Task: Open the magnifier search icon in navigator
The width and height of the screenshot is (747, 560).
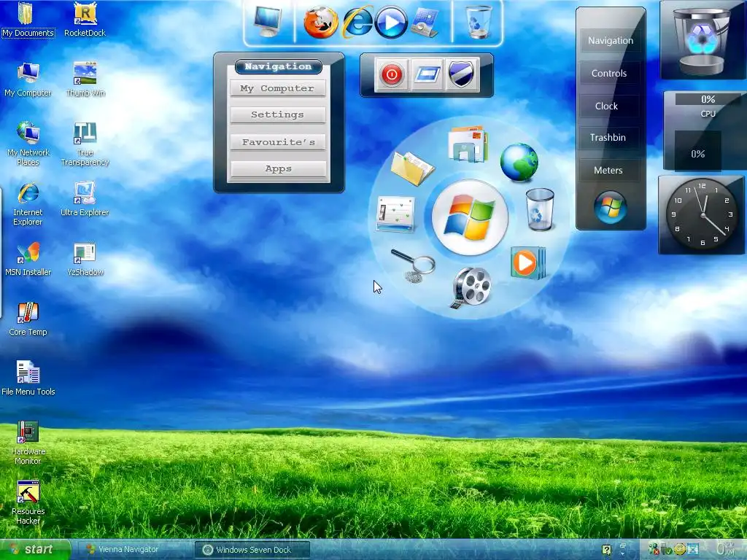Action: (413, 265)
